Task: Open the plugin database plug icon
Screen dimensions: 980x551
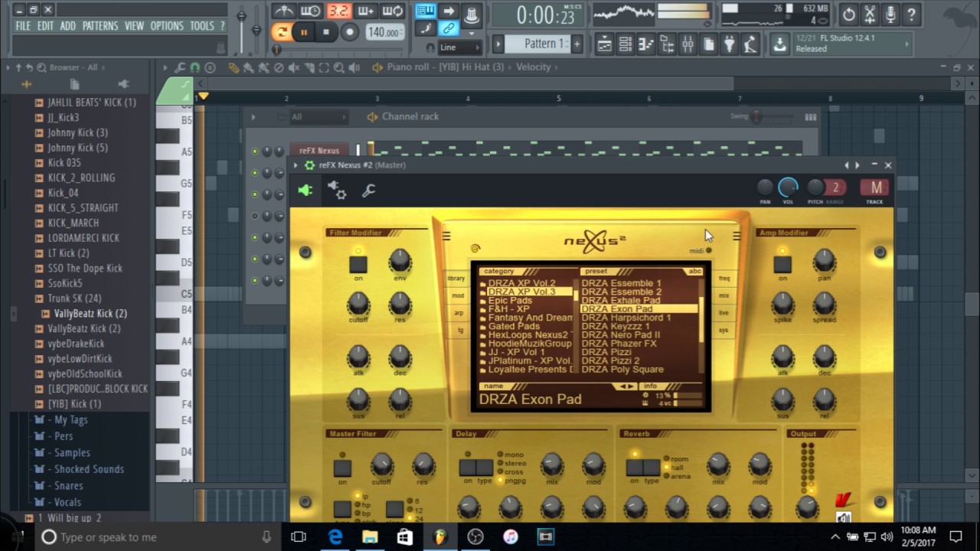Action: (x=729, y=44)
